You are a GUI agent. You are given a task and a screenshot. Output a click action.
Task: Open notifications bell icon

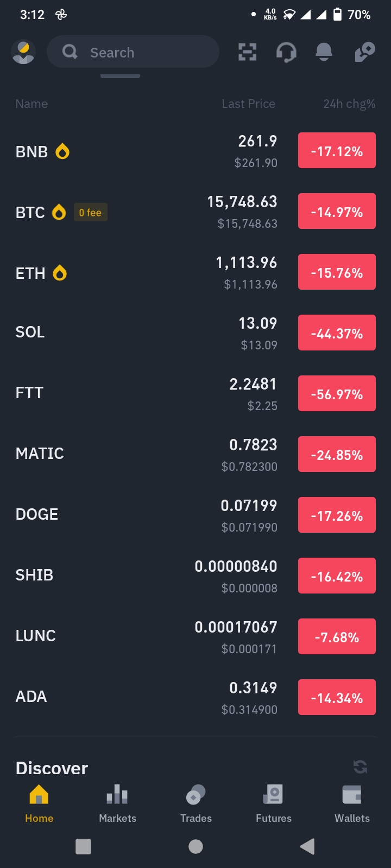pyautogui.click(x=324, y=52)
